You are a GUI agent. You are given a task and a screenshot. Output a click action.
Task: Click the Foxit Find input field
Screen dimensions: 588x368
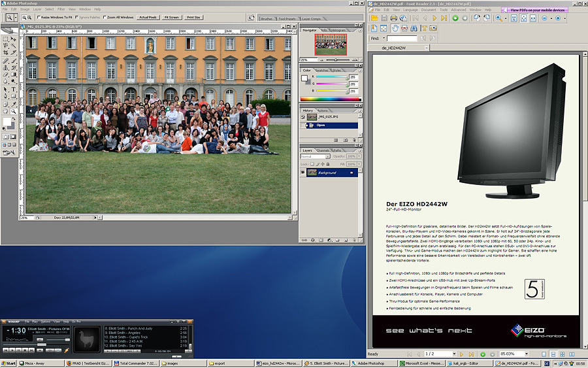(x=402, y=39)
